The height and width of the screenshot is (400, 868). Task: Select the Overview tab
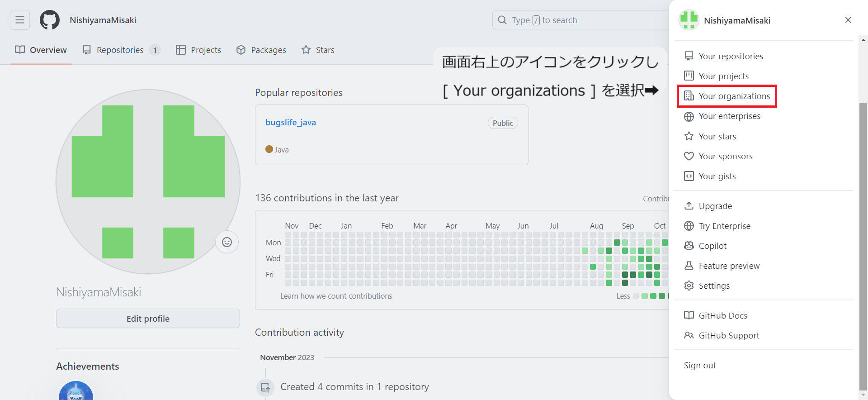click(41, 50)
